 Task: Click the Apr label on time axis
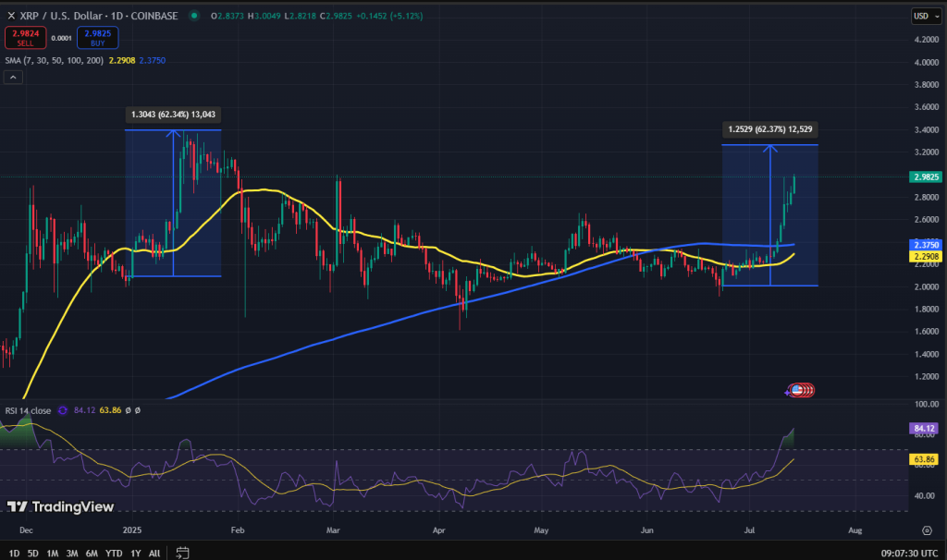[439, 530]
